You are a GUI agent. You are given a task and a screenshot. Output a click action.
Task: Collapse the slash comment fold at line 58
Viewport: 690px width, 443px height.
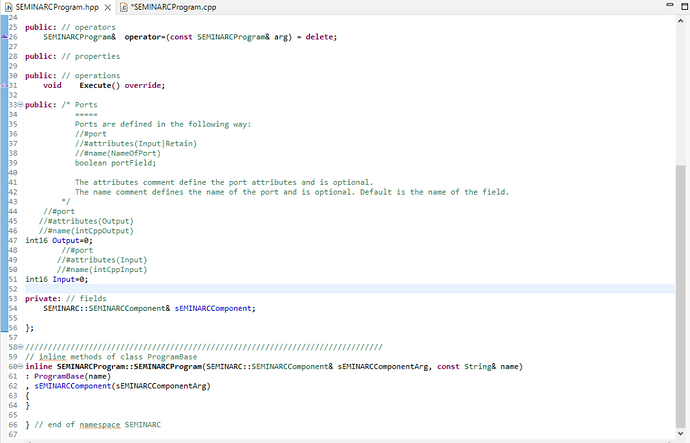pyautogui.click(x=20, y=347)
